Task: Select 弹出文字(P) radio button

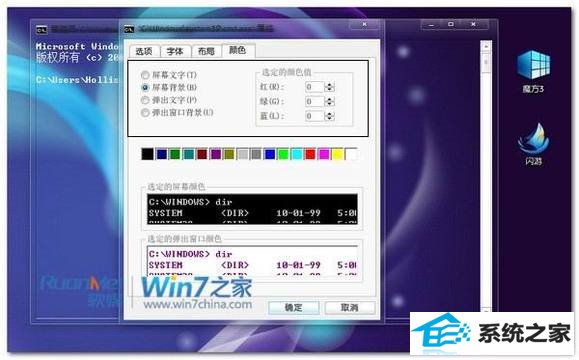Action: pyautogui.click(x=145, y=100)
